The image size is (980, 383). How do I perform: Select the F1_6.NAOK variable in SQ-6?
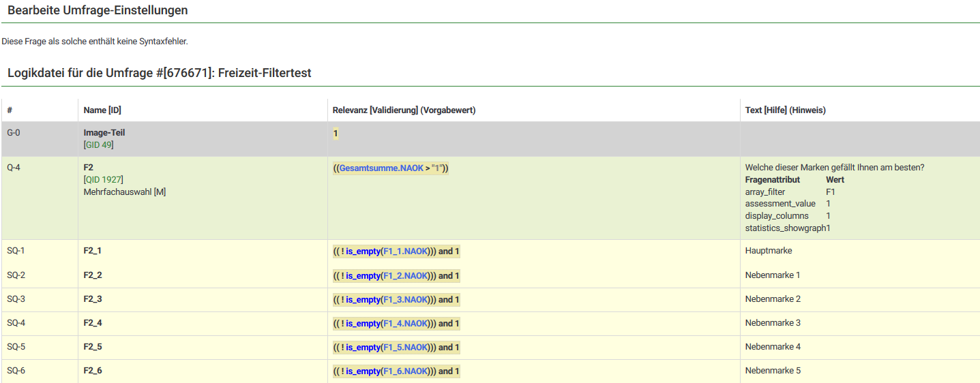pos(405,371)
